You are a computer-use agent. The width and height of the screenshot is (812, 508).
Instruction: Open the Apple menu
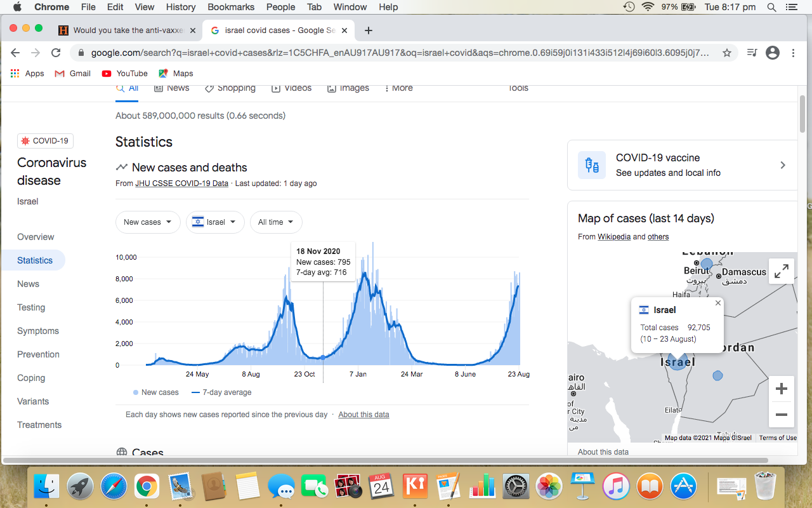point(17,8)
